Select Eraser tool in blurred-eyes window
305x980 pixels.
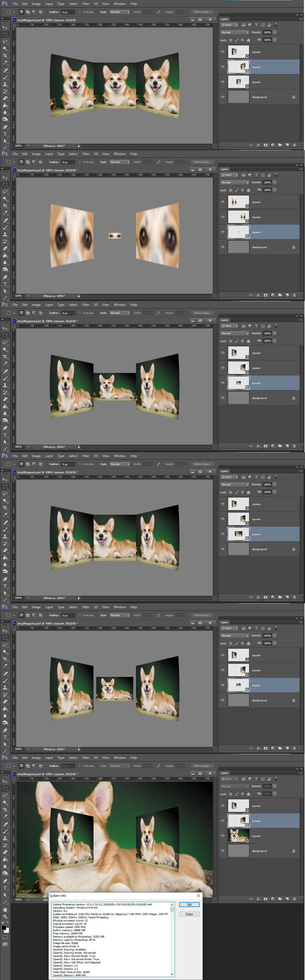5,248
